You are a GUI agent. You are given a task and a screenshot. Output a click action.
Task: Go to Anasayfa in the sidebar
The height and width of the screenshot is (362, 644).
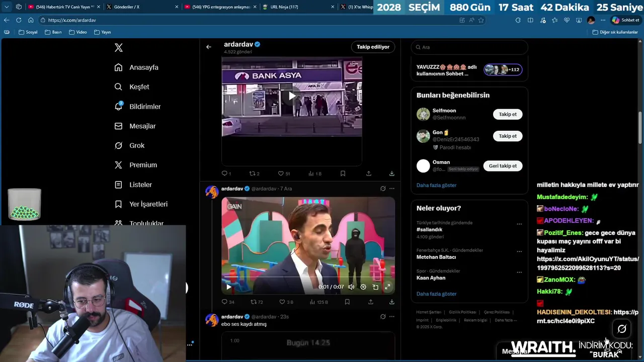point(136,67)
